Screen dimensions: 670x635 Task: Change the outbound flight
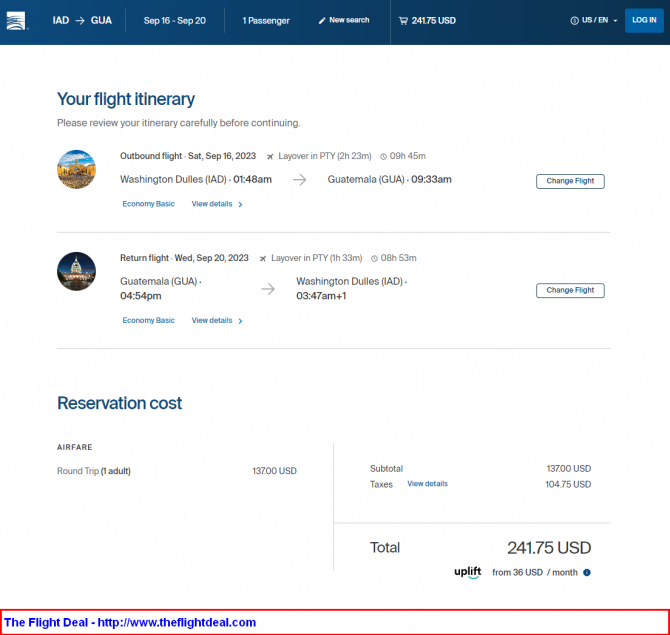coord(570,181)
